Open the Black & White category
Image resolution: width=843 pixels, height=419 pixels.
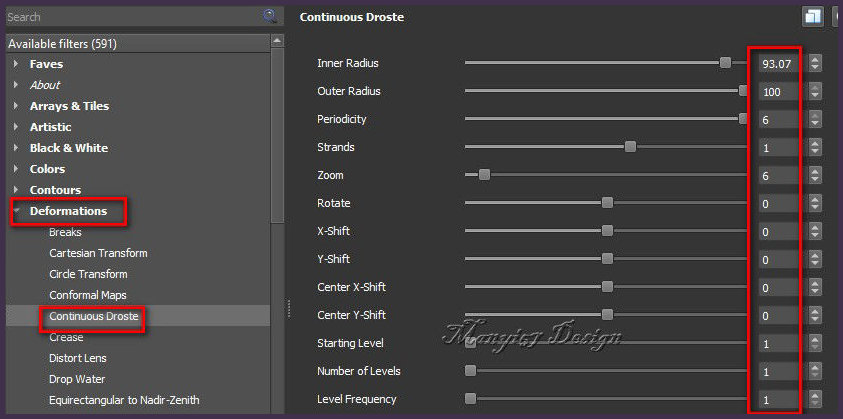(68, 148)
